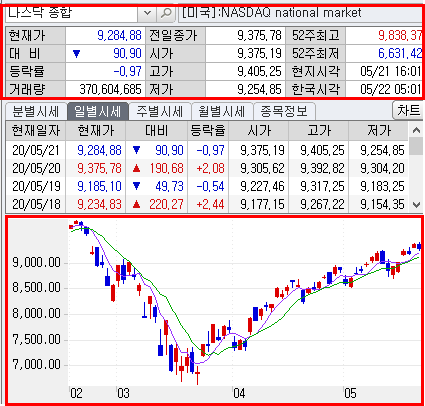Select the 20/05/18 row date
Screen dimensions: 425x406
[x=36, y=204]
